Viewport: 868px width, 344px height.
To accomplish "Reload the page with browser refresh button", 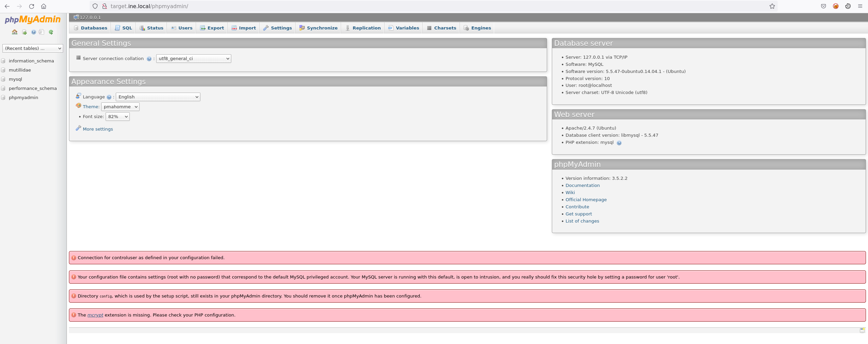I will tap(32, 6).
